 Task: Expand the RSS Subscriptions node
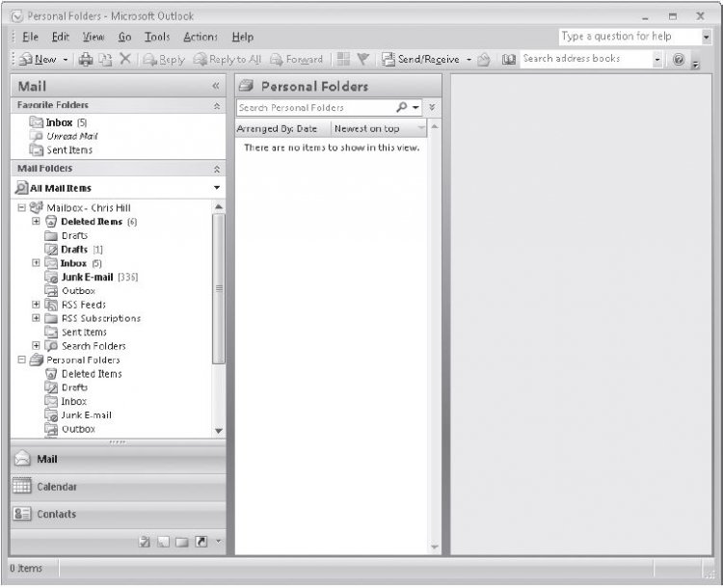[x=36, y=318]
